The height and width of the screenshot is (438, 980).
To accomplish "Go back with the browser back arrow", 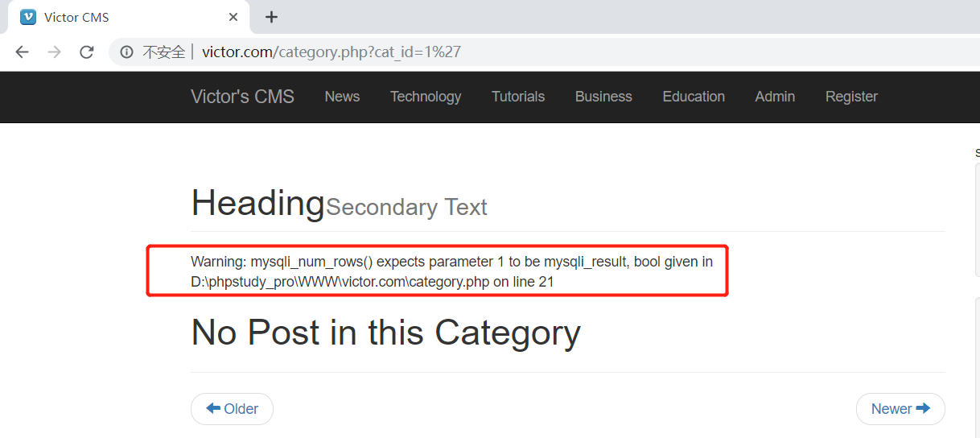I will click(22, 52).
